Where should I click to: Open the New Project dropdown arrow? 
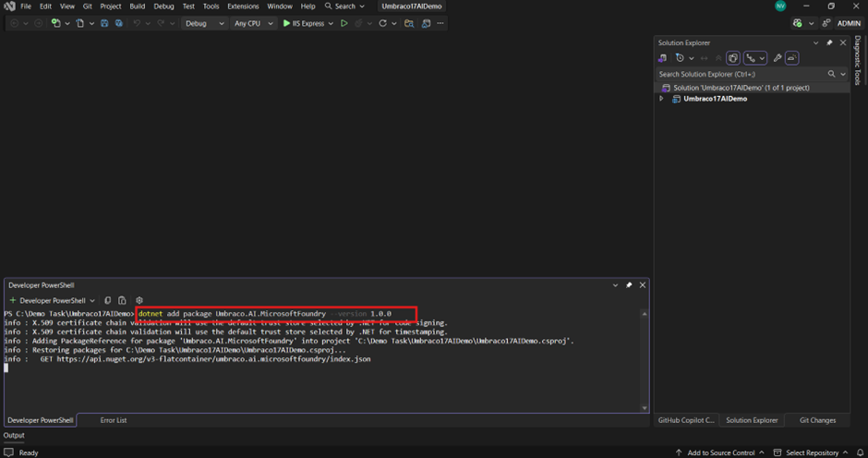(x=67, y=23)
